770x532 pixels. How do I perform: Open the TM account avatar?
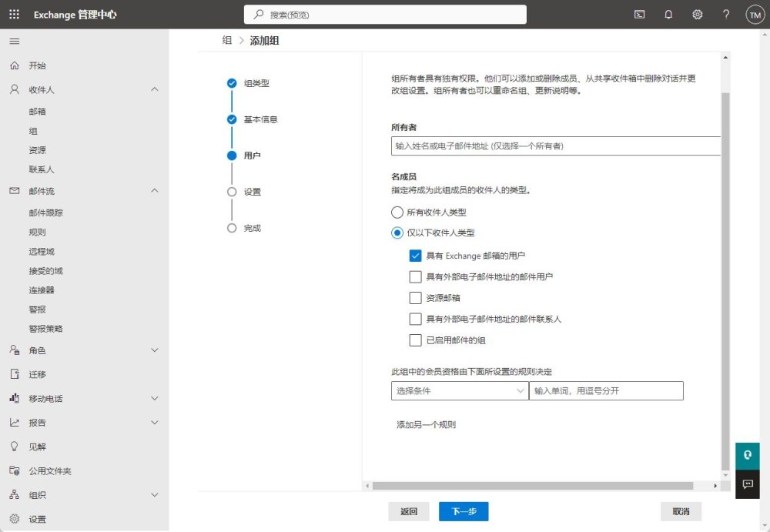[755, 15]
